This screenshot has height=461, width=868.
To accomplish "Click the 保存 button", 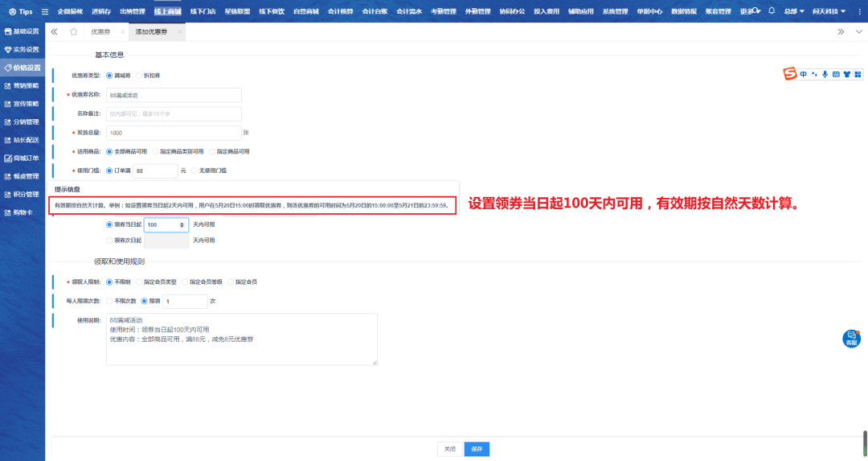I will tap(477, 449).
